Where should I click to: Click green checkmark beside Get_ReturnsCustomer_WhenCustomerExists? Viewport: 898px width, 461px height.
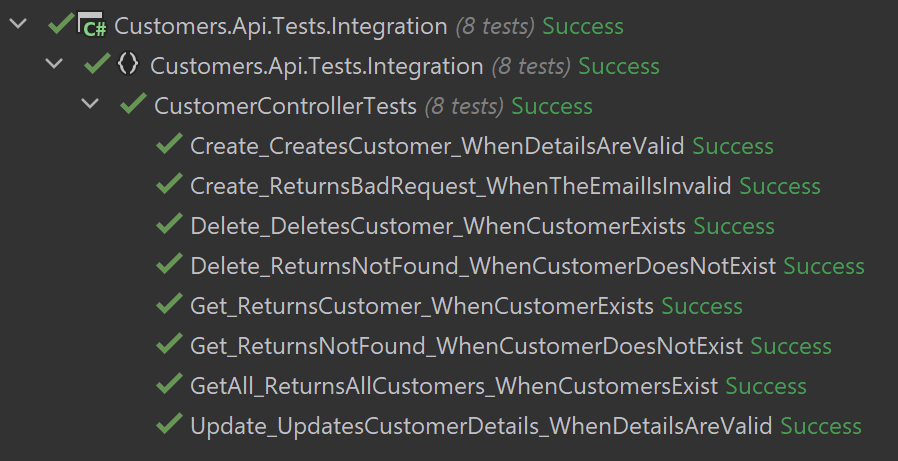pos(169,306)
